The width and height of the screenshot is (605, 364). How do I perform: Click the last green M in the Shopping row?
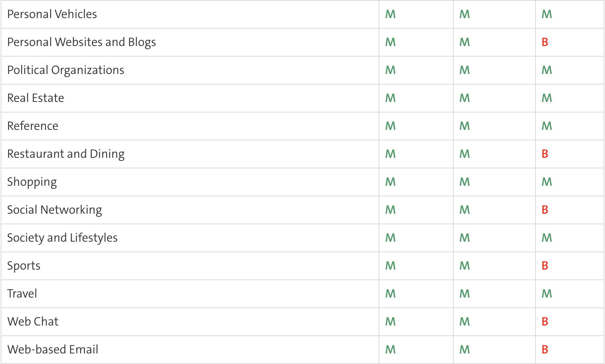547,182
